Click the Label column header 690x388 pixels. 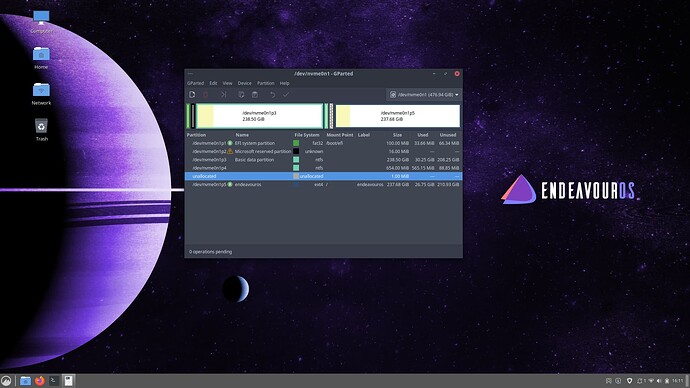[x=363, y=135]
